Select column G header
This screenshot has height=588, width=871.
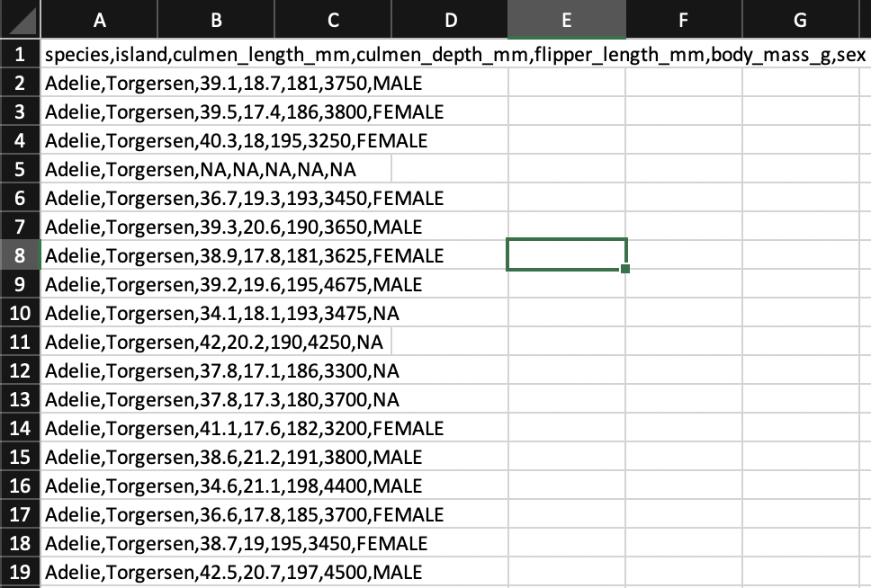click(x=798, y=18)
